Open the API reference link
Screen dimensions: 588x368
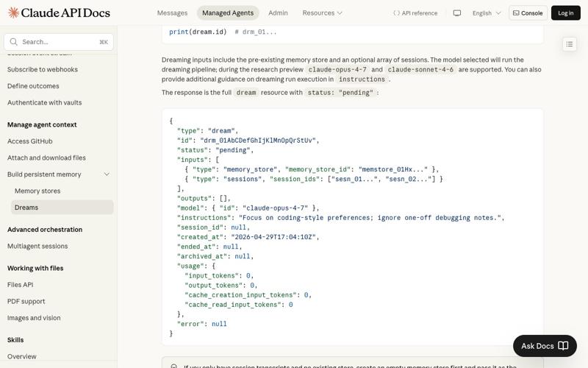[415, 13]
